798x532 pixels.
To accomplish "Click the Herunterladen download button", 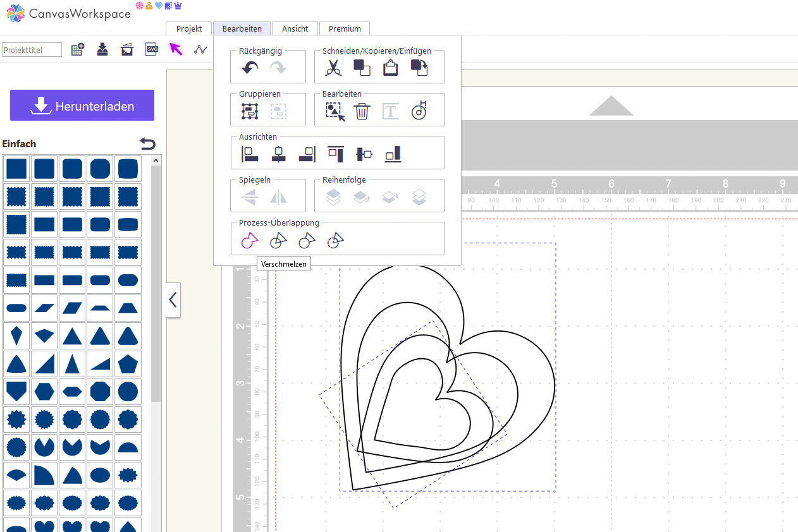I will [82, 106].
